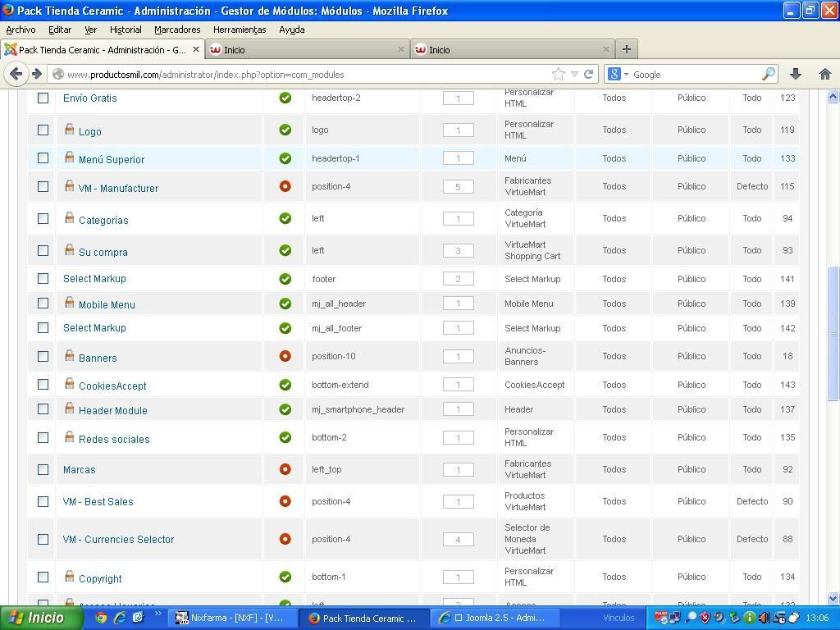Screen dimensions: 840x630
Task: Check the Envío Gratis row checkbox
Action: tap(43, 98)
